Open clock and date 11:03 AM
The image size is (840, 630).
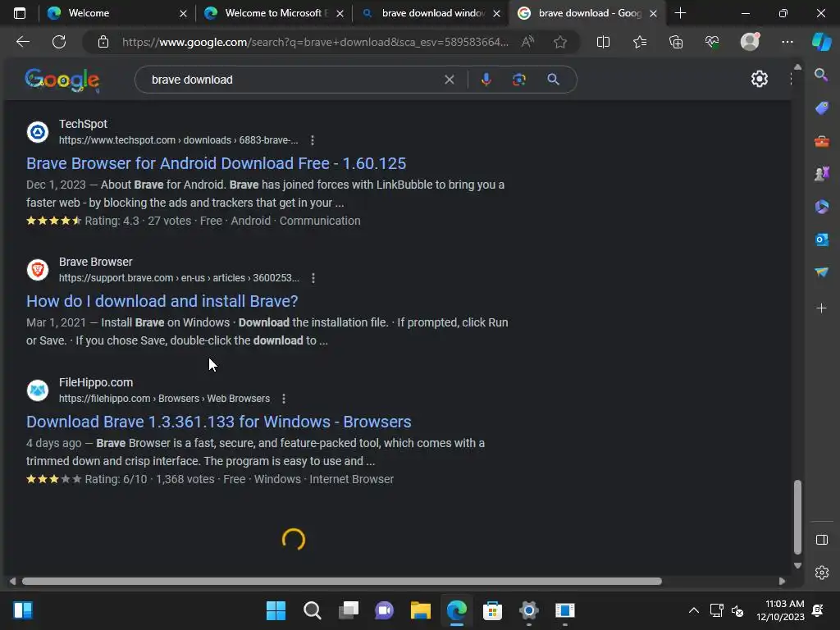coord(781,610)
